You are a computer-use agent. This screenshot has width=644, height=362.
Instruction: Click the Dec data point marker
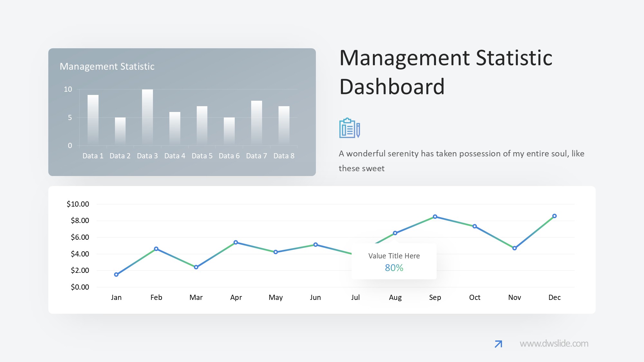tap(554, 216)
